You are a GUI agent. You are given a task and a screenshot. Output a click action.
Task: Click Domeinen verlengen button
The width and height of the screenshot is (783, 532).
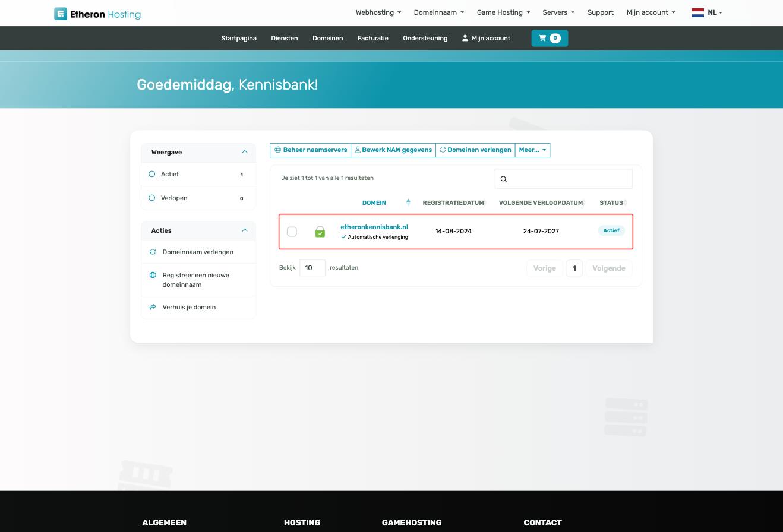point(475,150)
